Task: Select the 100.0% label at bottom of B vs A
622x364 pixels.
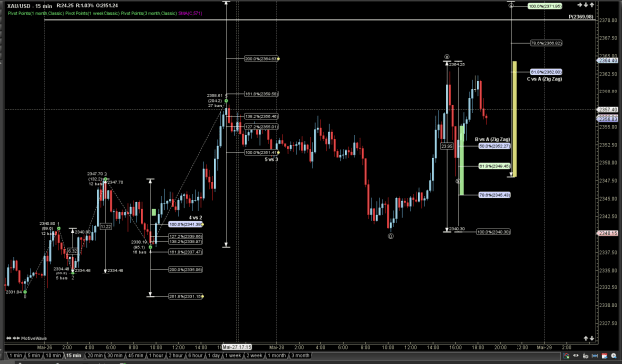Action: click(x=493, y=231)
